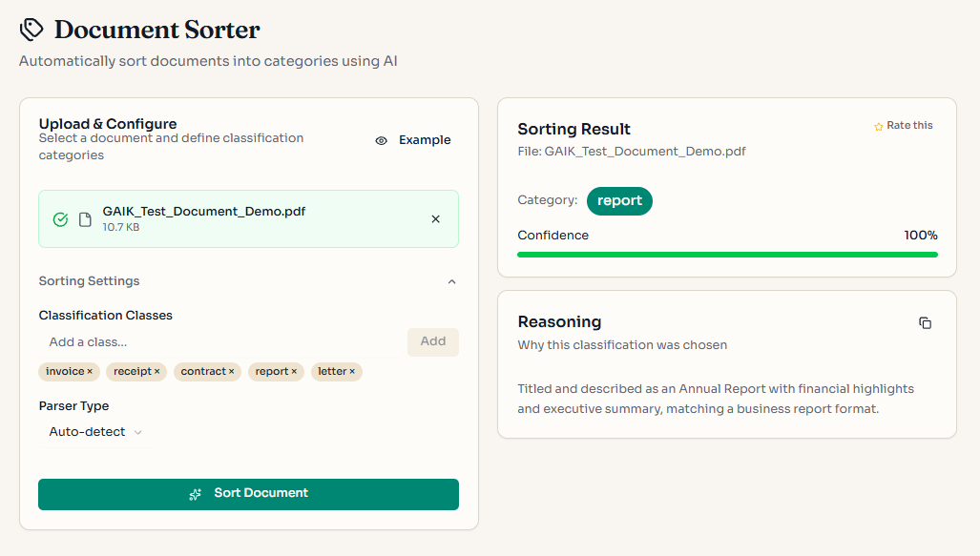Open the Parser Type Auto-detect dropdown
Screen dimensions: 980x556
coord(93,431)
